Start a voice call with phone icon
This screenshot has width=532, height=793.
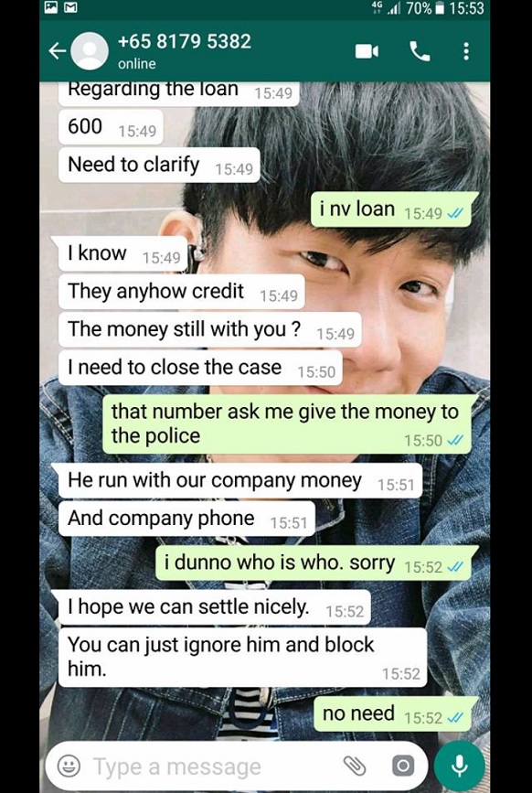click(420, 51)
